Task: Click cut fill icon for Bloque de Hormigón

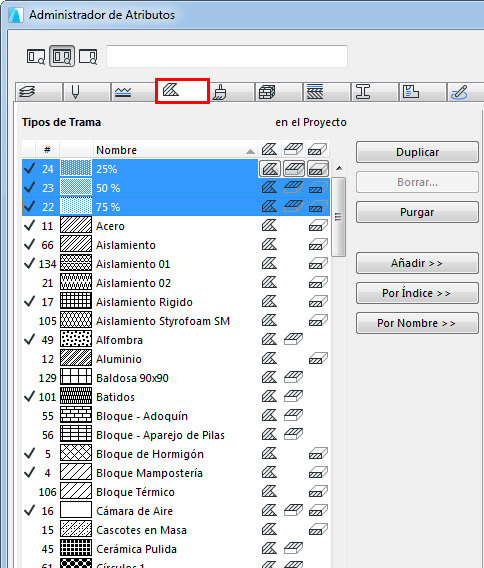Action: tap(318, 454)
